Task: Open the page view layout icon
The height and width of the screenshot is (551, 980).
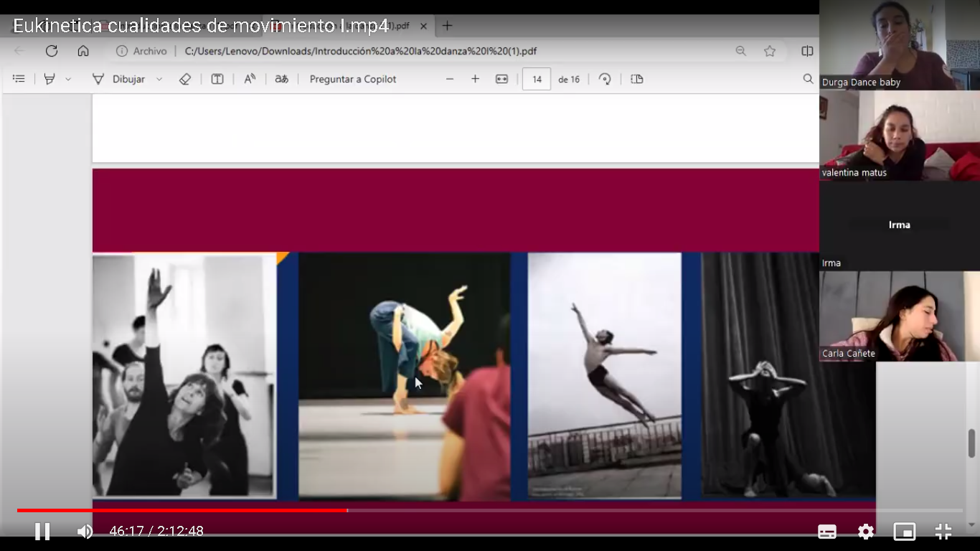Action: click(x=637, y=79)
